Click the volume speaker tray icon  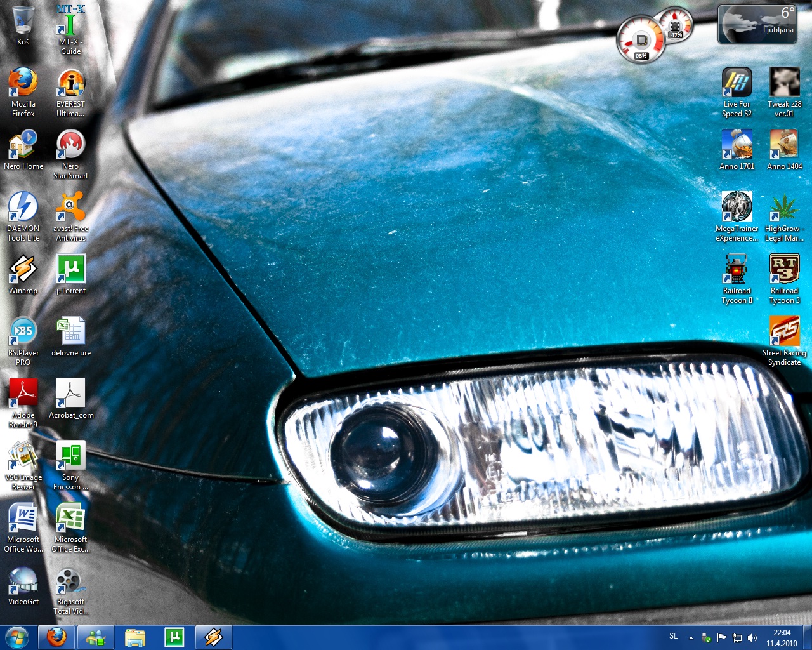(x=752, y=638)
